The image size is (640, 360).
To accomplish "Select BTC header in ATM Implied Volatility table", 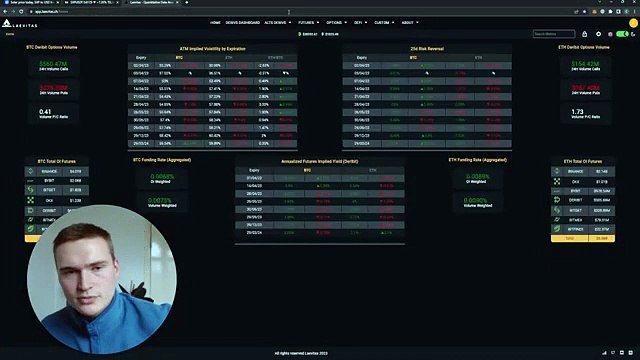I will pyautogui.click(x=179, y=58).
